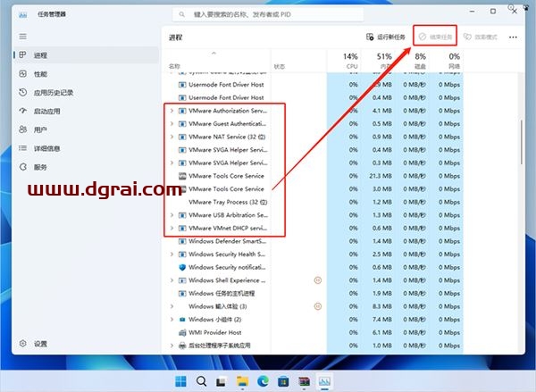Launch Microsoft Edge from taskbar

click(x=263, y=380)
